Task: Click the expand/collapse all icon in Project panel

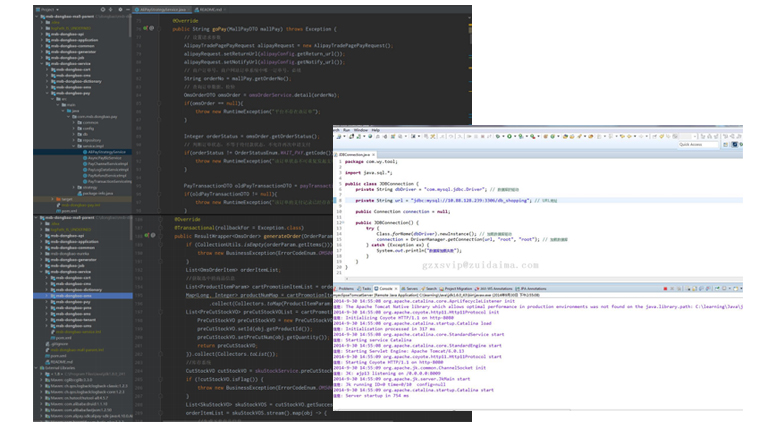Action: (x=111, y=9)
